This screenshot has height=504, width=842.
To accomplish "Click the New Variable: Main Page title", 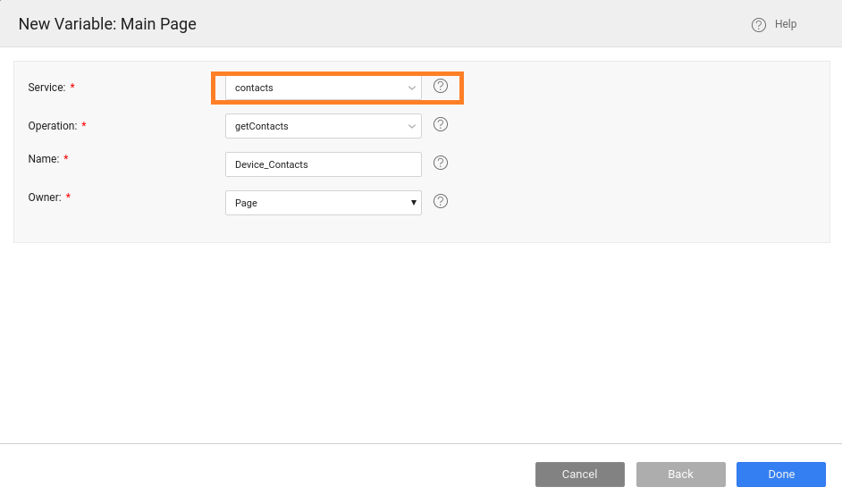I will click(x=107, y=24).
